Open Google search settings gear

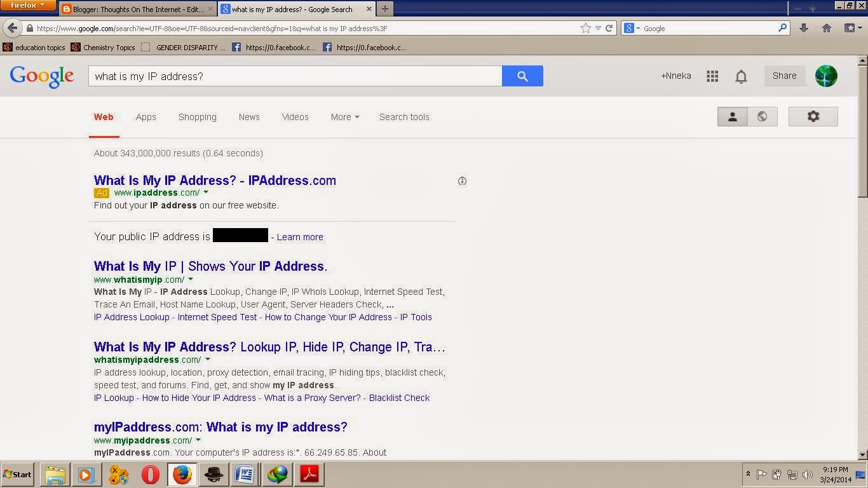pos(813,116)
